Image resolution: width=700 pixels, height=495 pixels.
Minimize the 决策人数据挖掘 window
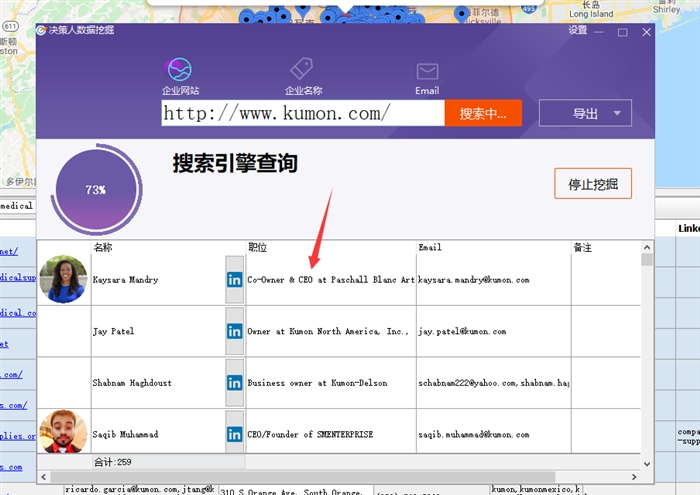599,32
